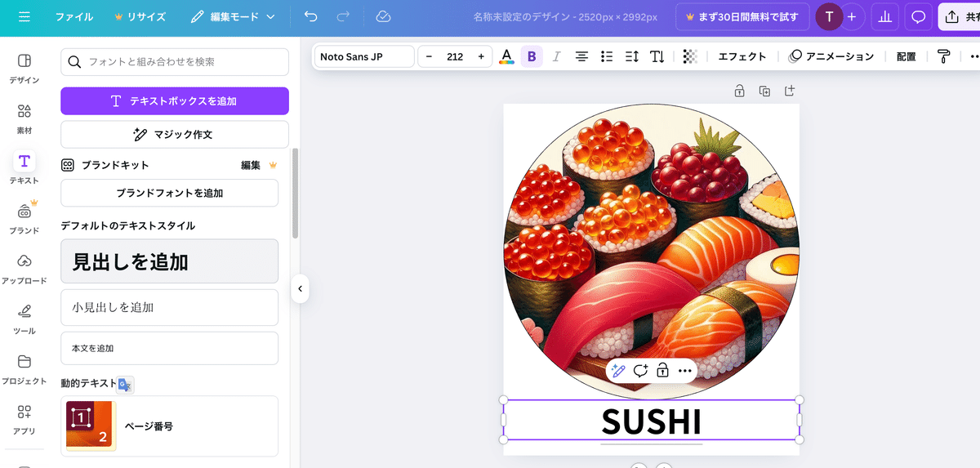Click the 共有 share button
This screenshot has width=980, height=468.
(960, 16)
